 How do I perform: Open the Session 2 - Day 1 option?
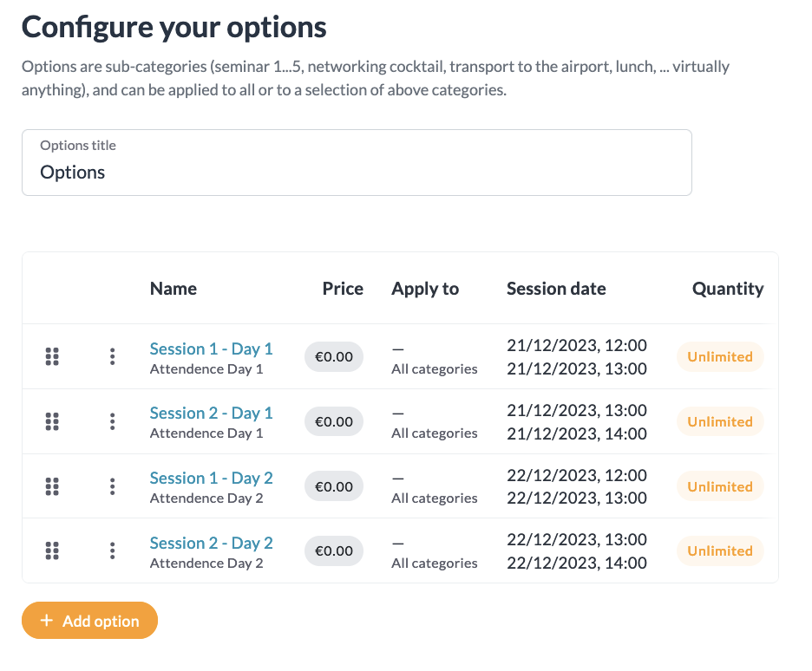[211, 414]
